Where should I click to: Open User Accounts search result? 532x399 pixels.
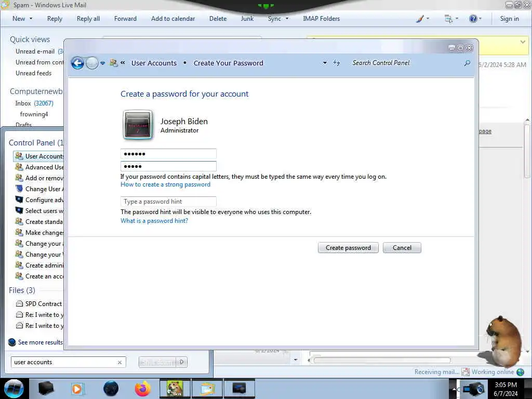(39, 156)
